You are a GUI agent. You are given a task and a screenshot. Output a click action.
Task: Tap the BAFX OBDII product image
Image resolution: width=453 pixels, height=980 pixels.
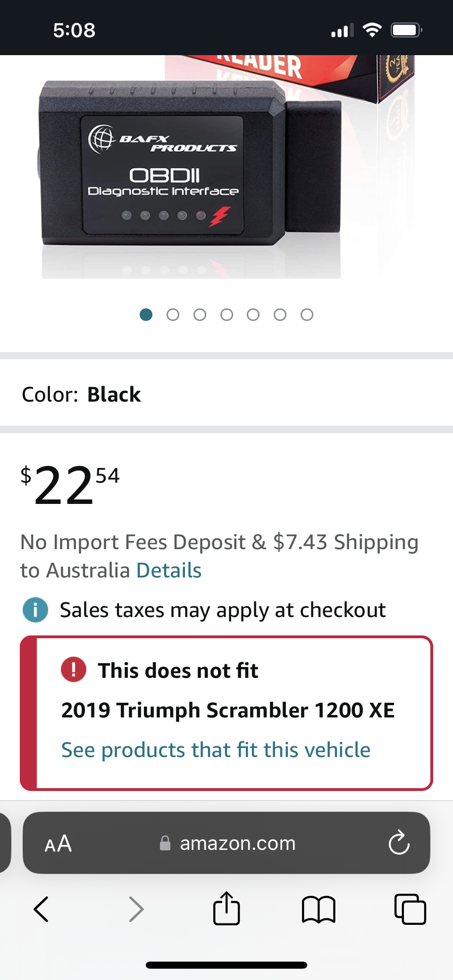coord(189,174)
